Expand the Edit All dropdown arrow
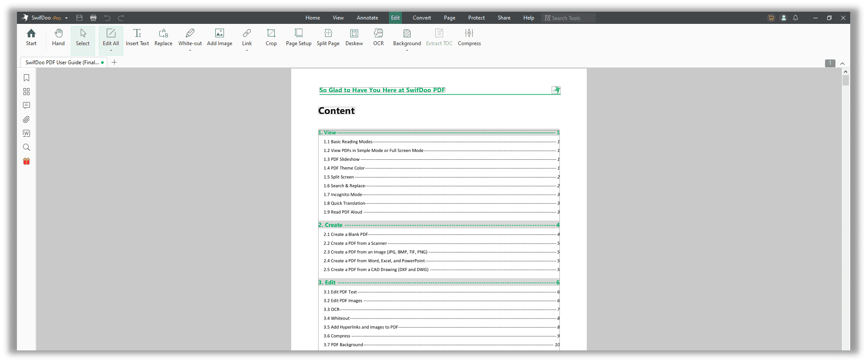Image resolution: width=868 pixels, height=363 pixels. coord(111,50)
